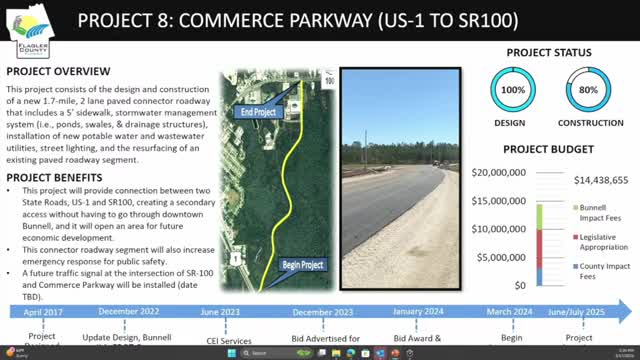
Task: Open File Explorer from the taskbar
Action: coord(336,353)
